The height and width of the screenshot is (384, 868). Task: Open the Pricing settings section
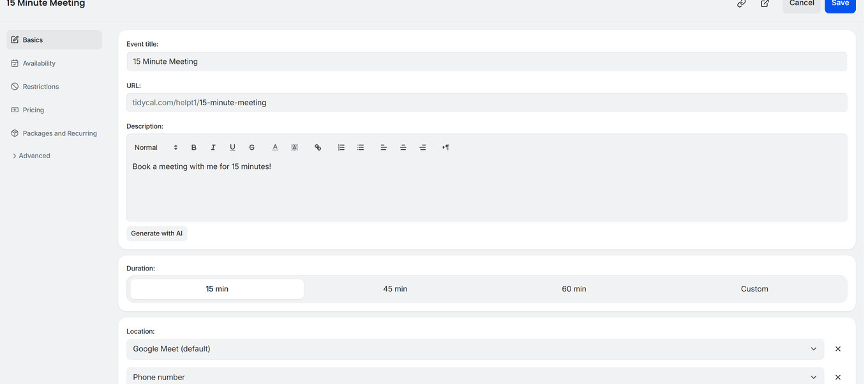(33, 110)
